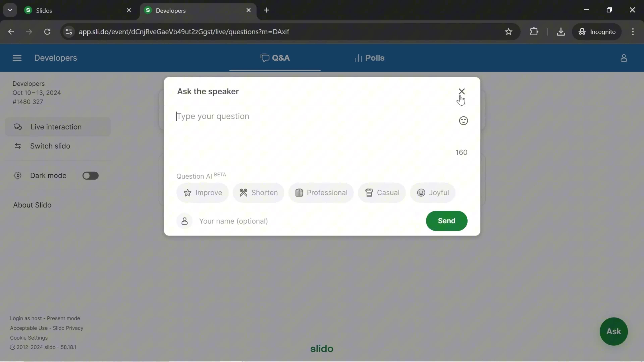Click the Joyful AI suggestion icon
This screenshot has height=362, width=644.
click(x=421, y=192)
